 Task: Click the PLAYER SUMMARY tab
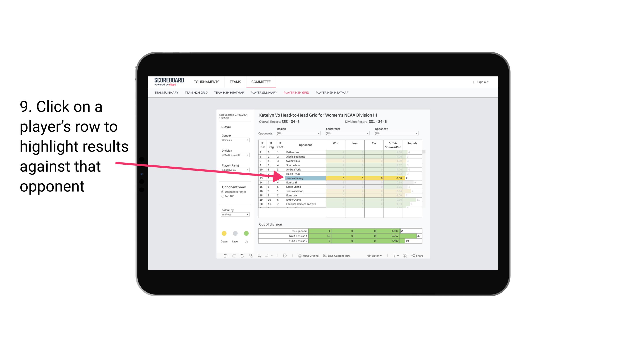pos(263,94)
